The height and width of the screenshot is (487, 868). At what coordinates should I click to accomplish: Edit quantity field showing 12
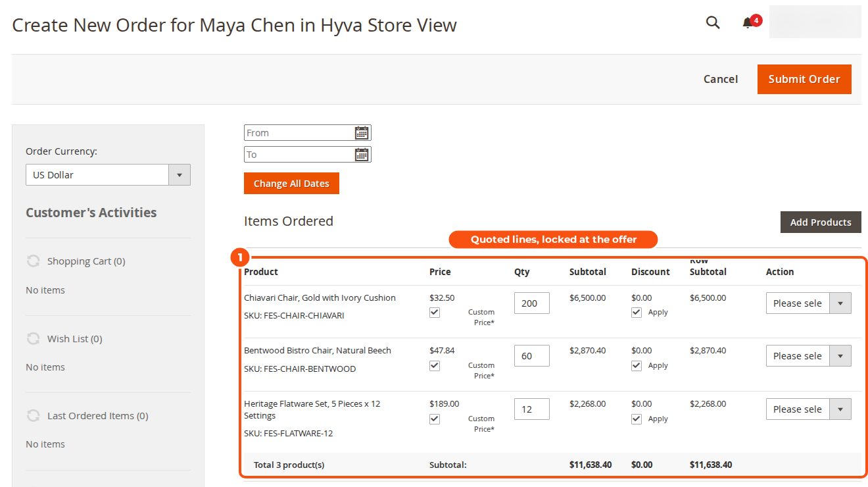click(531, 409)
